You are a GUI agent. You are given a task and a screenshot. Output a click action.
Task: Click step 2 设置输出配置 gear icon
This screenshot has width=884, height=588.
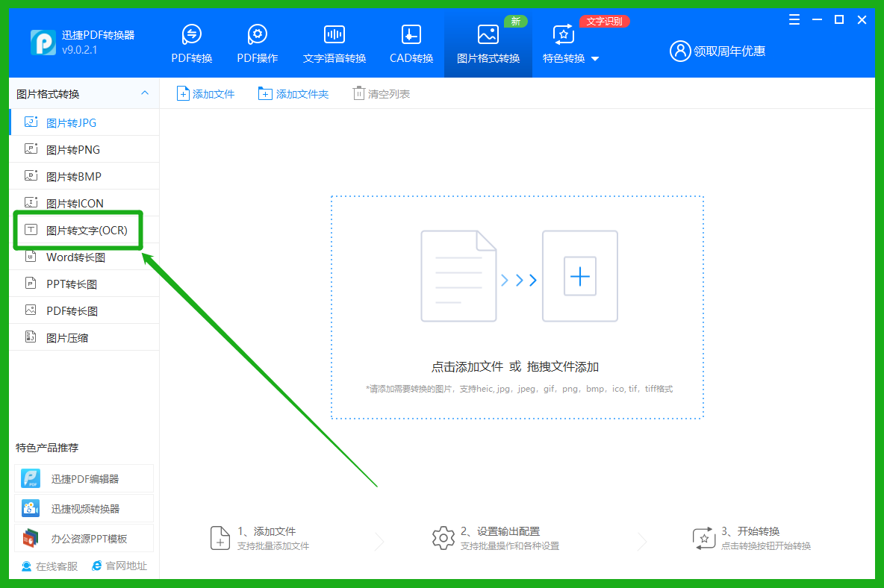(443, 538)
